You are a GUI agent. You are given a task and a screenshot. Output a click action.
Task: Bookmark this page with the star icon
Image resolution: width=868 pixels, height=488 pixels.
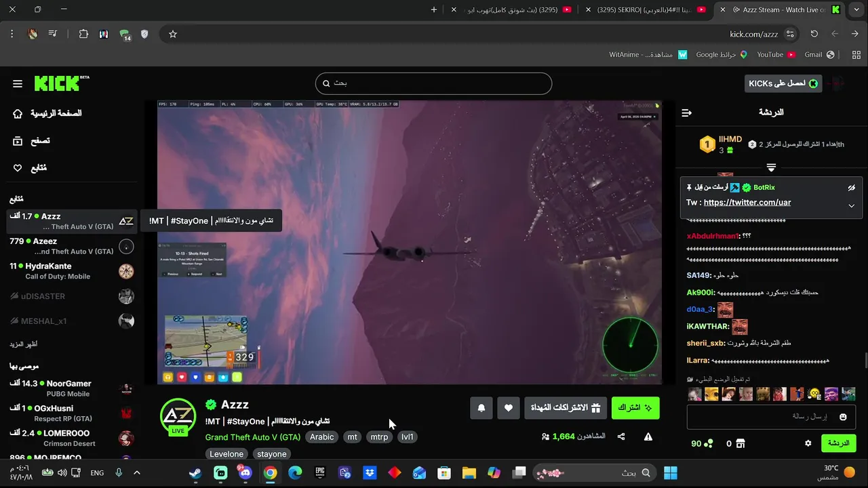(173, 34)
